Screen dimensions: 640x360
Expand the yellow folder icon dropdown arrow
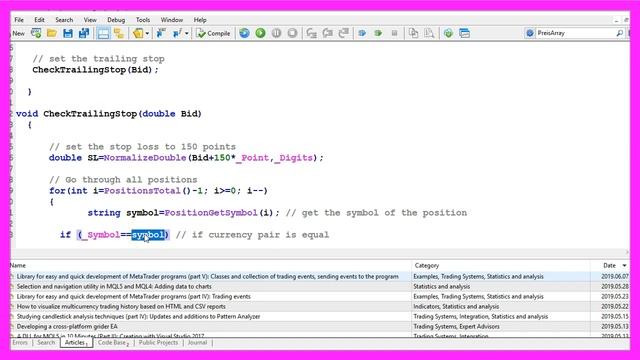click(x=147, y=33)
